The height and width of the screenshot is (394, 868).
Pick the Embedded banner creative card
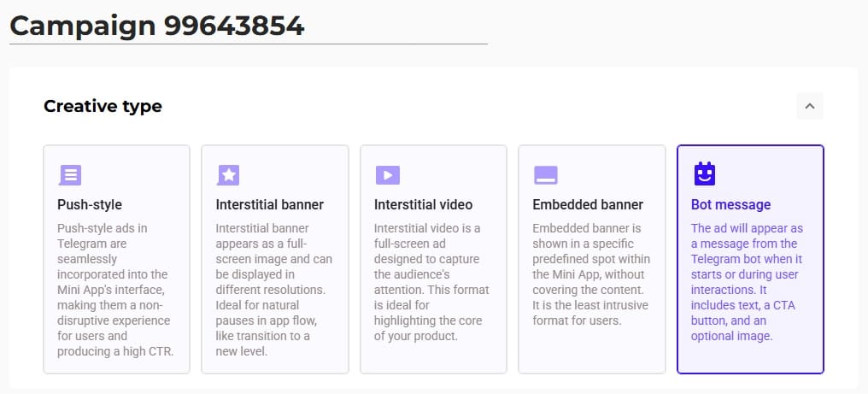(x=592, y=259)
